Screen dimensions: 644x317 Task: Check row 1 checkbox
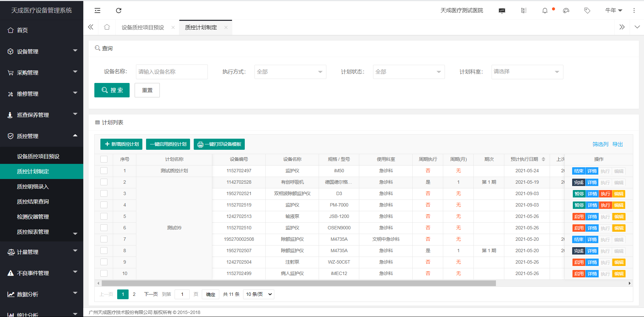[104, 171]
